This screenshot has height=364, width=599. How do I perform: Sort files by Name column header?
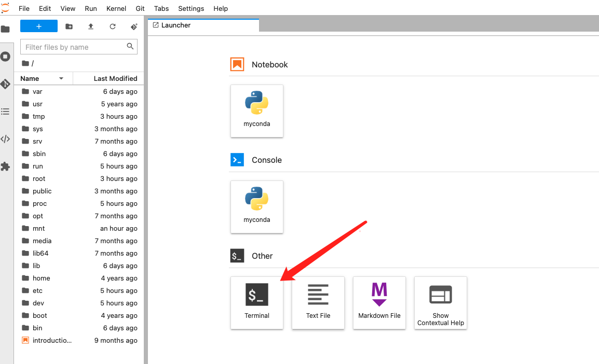click(44, 78)
